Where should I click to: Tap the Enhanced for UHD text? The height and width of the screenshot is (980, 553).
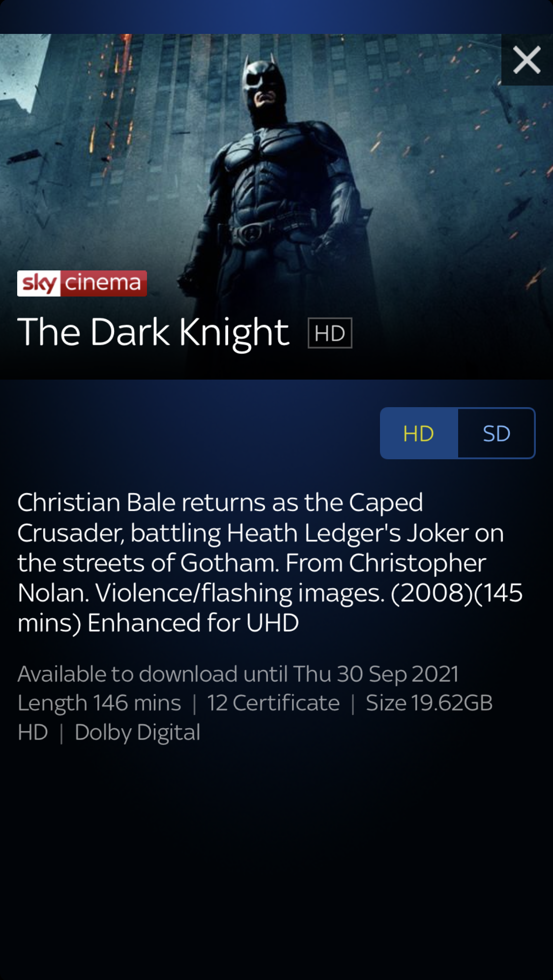[x=193, y=623]
